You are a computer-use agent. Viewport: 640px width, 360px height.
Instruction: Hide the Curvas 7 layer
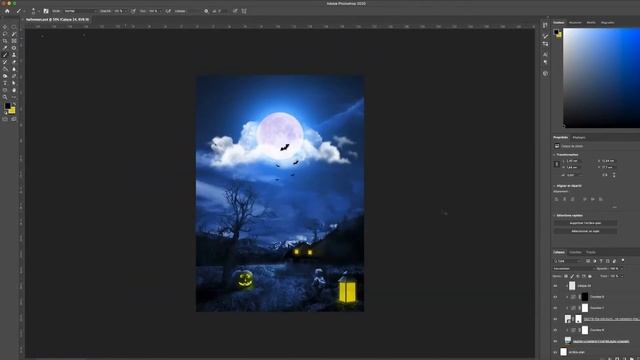click(555, 308)
